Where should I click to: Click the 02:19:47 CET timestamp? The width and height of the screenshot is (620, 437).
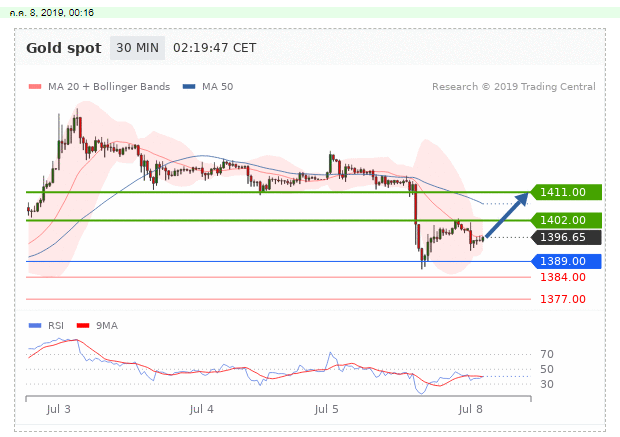point(215,48)
